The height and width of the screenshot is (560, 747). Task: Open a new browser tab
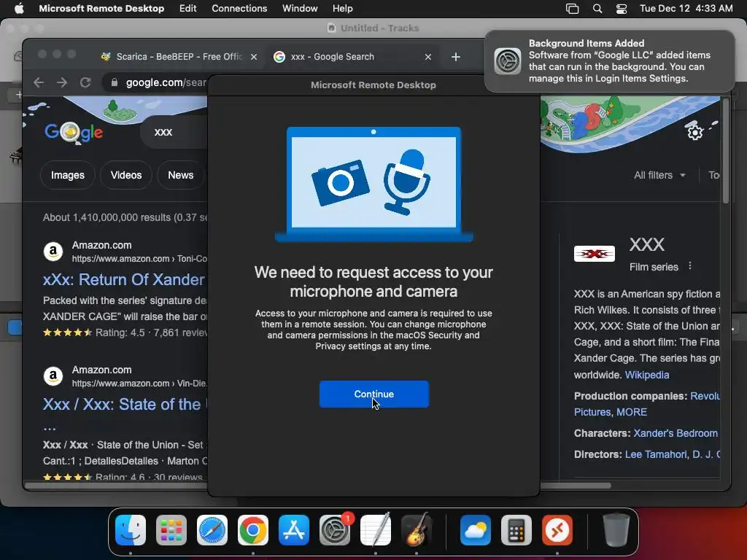(x=455, y=57)
